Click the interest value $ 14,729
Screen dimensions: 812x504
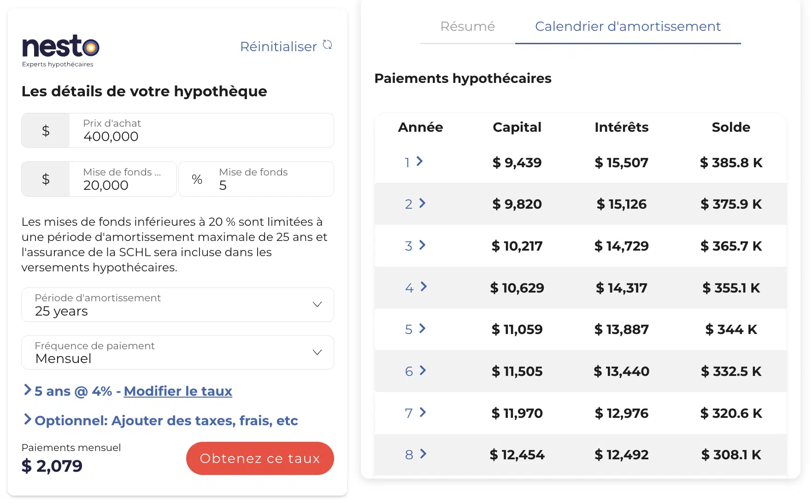pos(622,246)
